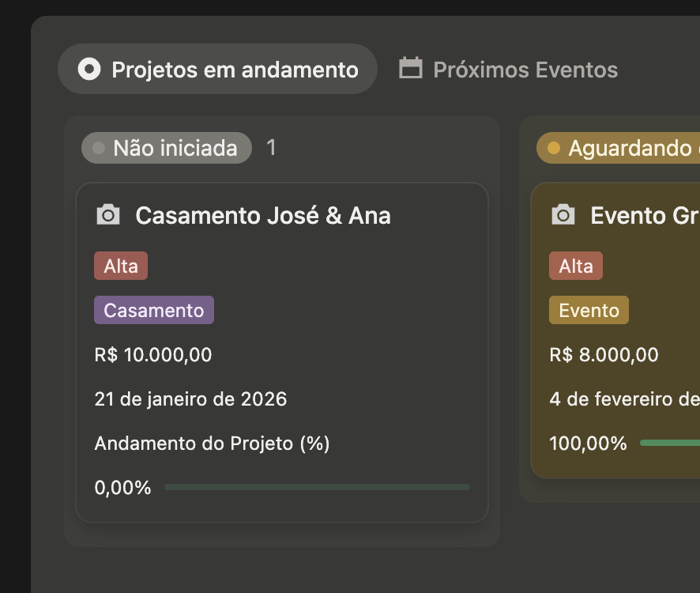Click the purple Casamento category tag
This screenshot has width=700, height=593.
click(154, 311)
